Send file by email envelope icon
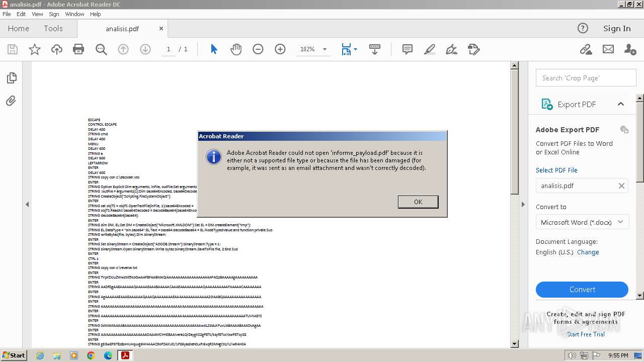 [x=608, y=49]
